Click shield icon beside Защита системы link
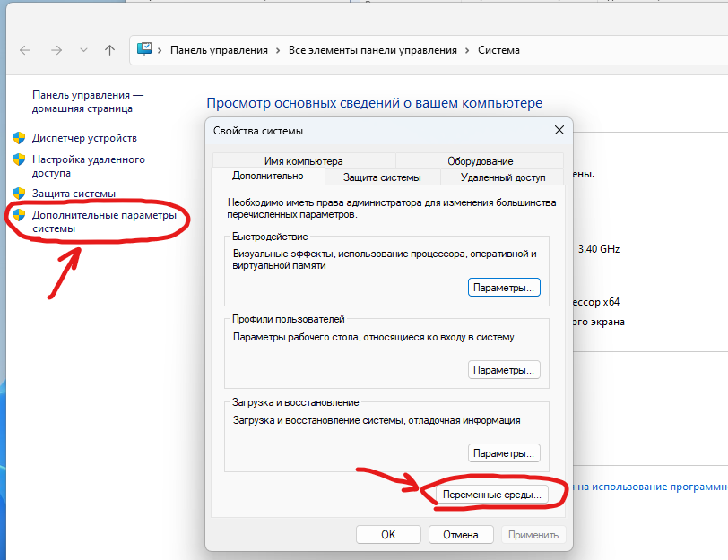Screen dimensions: 728x560 coord(18,194)
